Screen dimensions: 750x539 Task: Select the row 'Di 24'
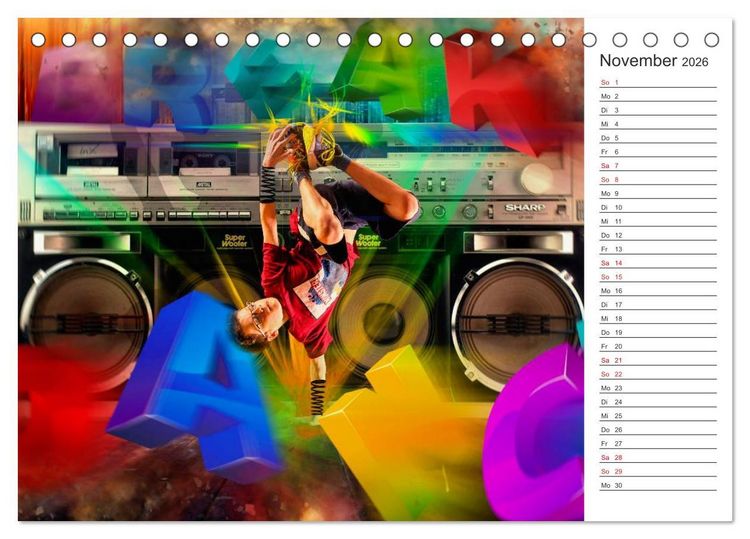(x=658, y=401)
